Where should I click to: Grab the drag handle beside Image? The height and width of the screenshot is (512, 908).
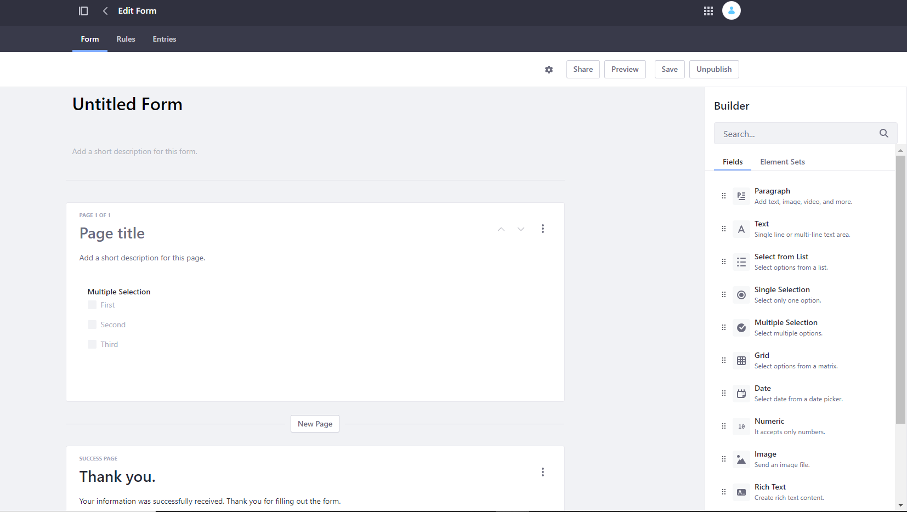tap(723, 459)
